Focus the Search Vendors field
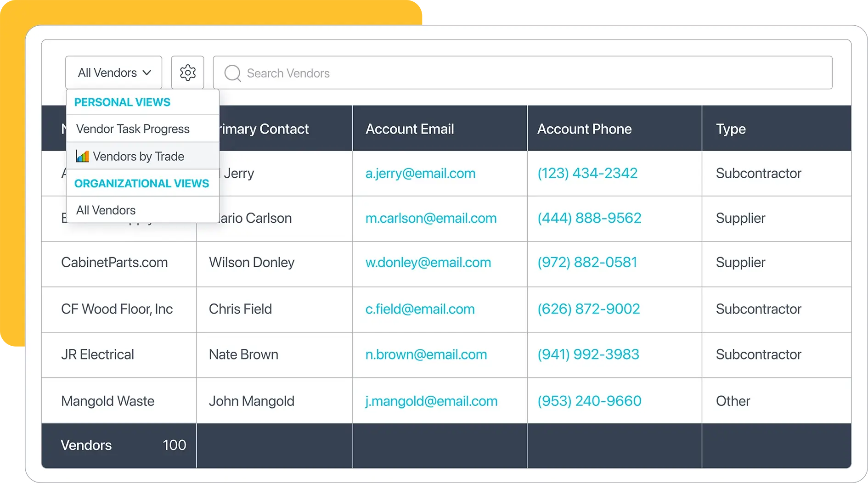This screenshot has width=868, height=483. tap(528, 73)
